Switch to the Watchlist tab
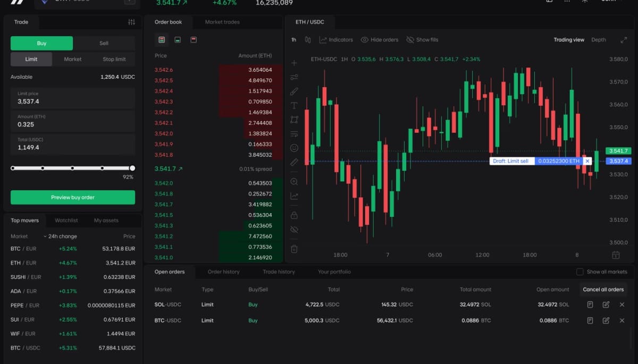 [66, 221]
